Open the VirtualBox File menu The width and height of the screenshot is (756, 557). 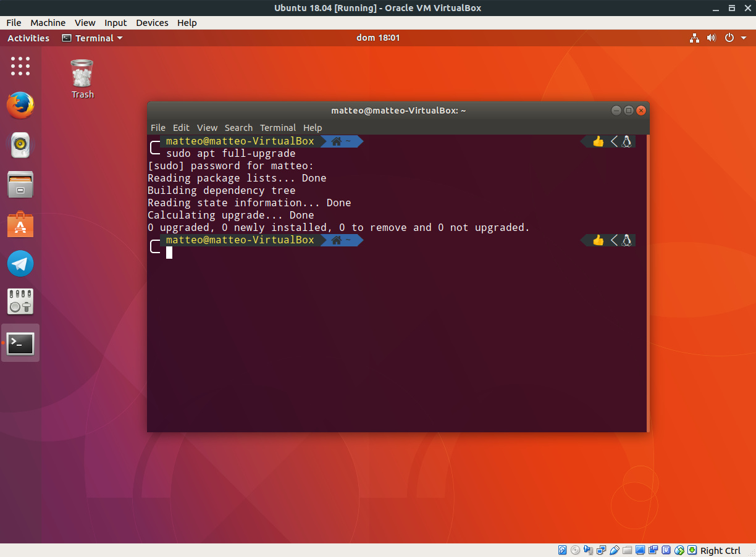tap(14, 23)
